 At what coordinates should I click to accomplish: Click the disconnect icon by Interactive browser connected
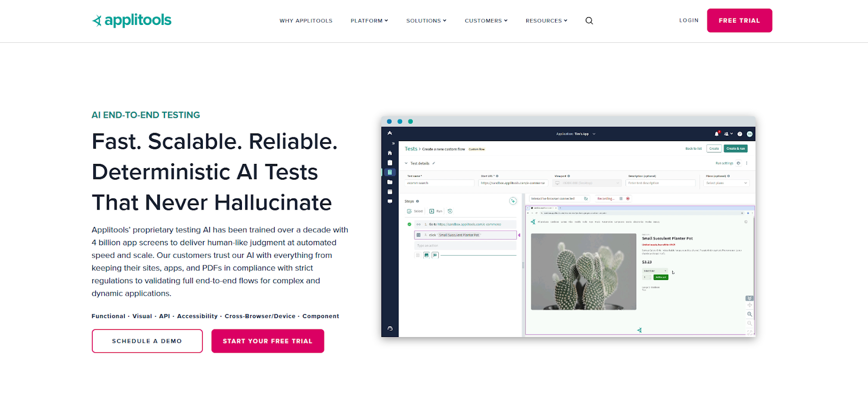click(586, 199)
